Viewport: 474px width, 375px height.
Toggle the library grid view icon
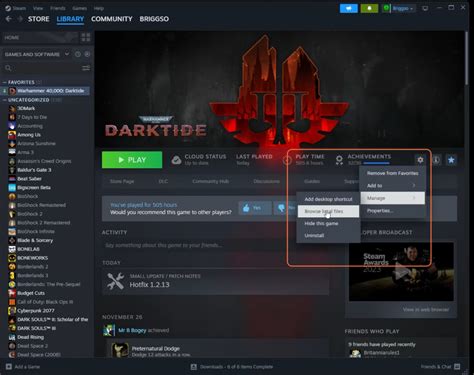tap(86, 37)
